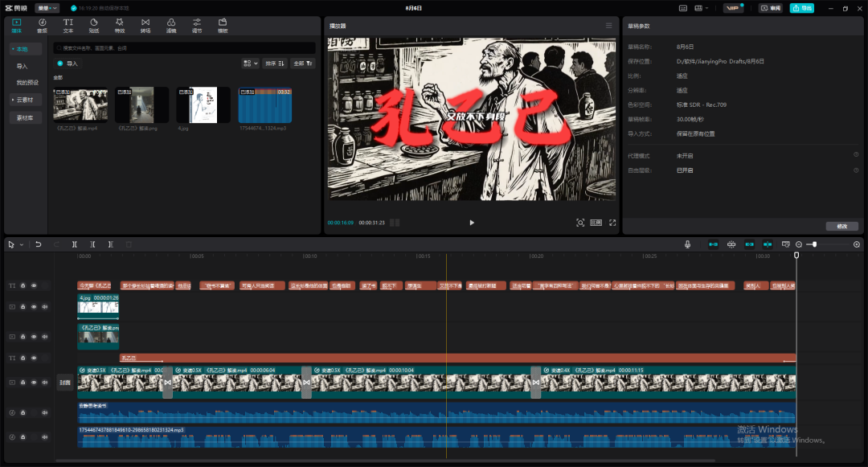Click the 封面 (Cover) button on main track
This screenshot has width=868, height=467.
(65, 383)
